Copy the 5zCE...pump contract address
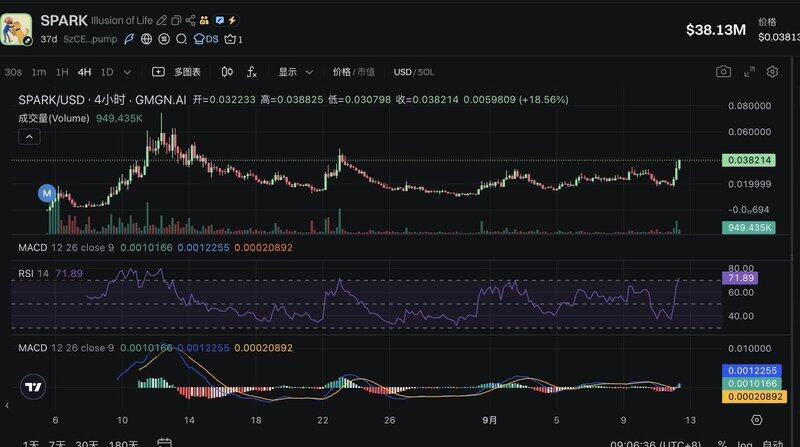Viewport: 800px width, 447px height. point(90,39)
